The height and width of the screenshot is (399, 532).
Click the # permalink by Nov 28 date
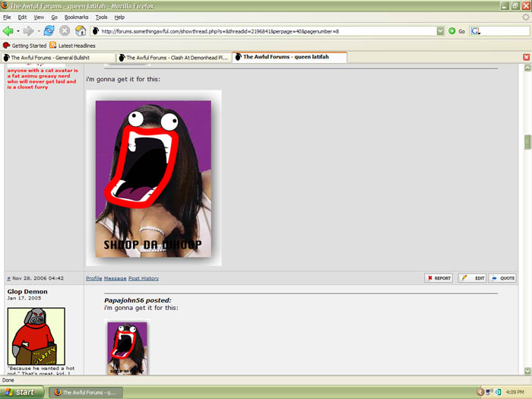pyautogui.click(x=8, y=279)
